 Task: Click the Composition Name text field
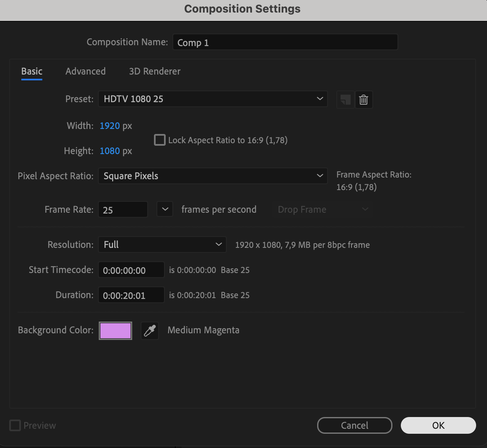(x=285, y=42)
